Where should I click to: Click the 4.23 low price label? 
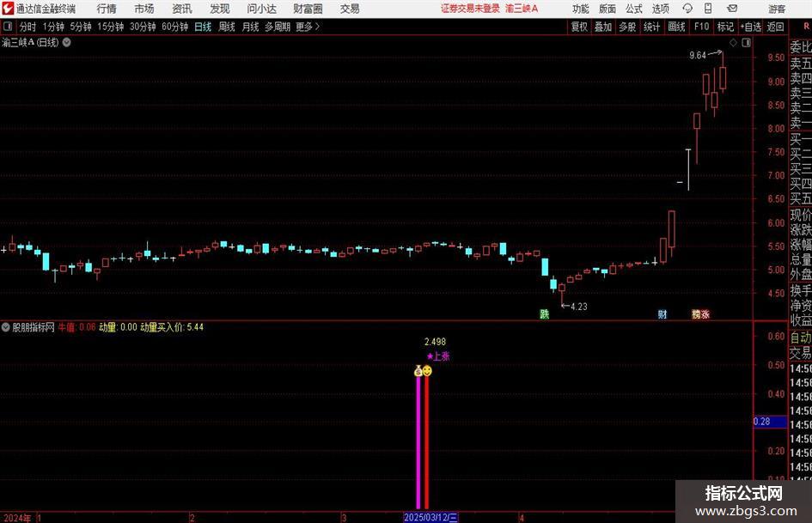tap(578, 307)
